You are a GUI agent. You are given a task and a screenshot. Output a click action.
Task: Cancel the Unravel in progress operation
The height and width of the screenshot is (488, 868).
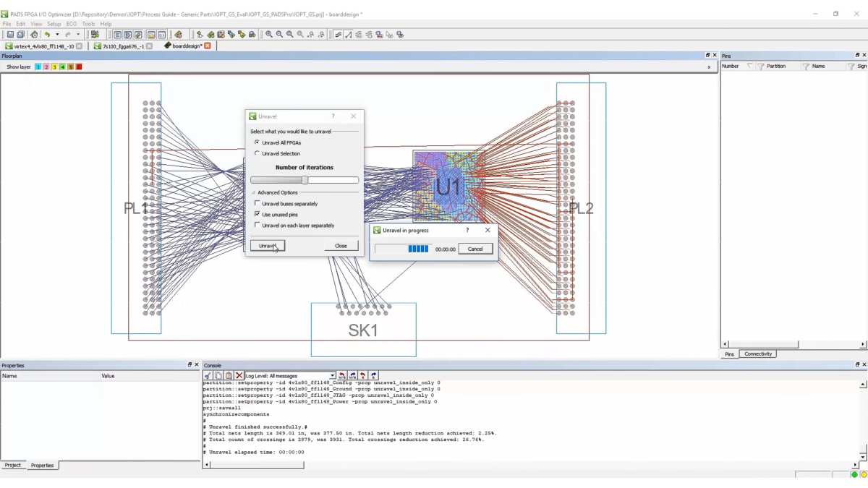pos(475,249)
